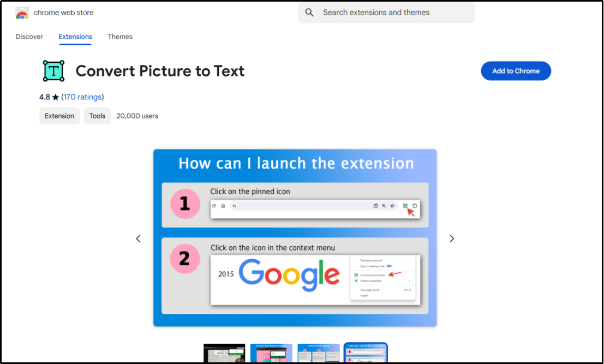Viewport: 604px width, 364px height.
Task: Switch to the Themes tab
Action: [120, 37]
